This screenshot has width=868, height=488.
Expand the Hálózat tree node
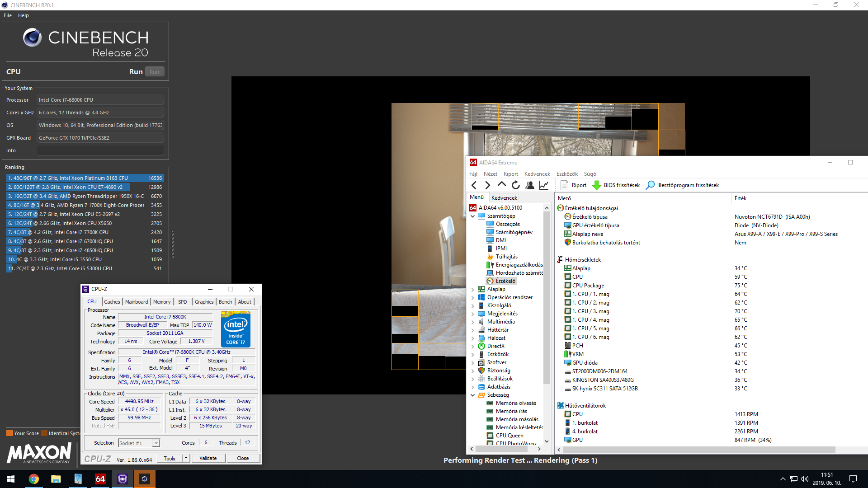point(473,338)
